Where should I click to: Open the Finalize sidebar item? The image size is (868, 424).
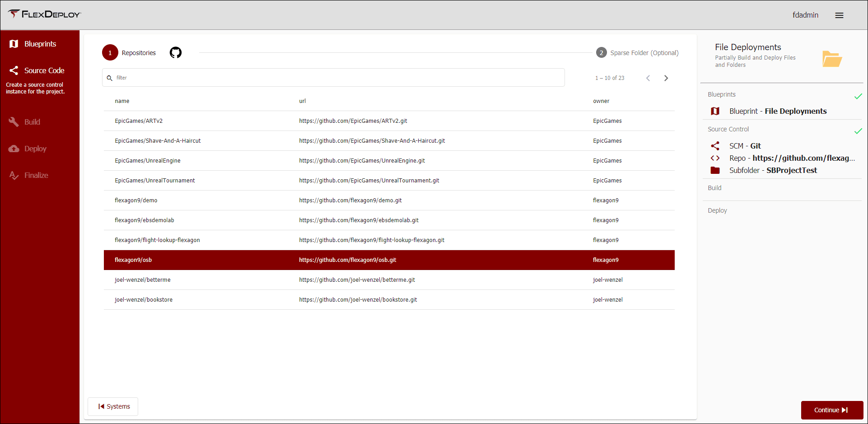[40, 175]
